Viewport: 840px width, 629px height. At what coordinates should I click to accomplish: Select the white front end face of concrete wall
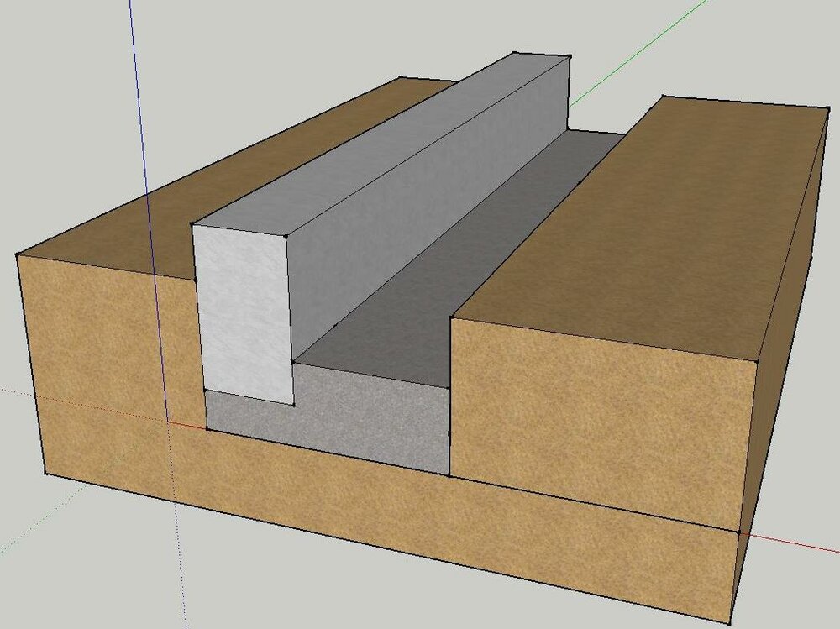pos(244,313)
